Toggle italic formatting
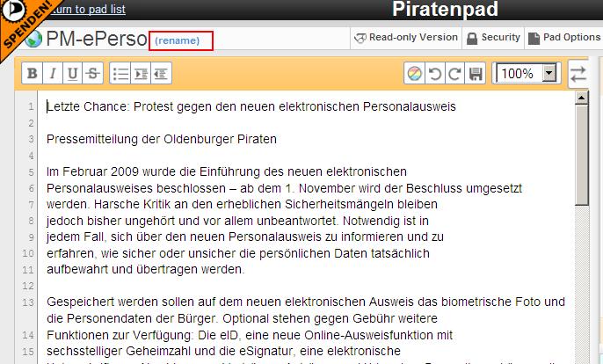 coord(52,73)
